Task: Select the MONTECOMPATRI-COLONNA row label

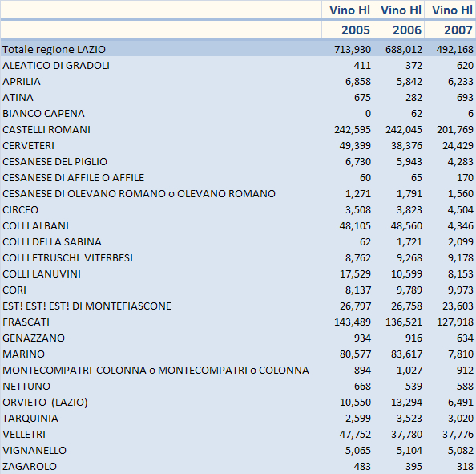Action: point(155,371)
